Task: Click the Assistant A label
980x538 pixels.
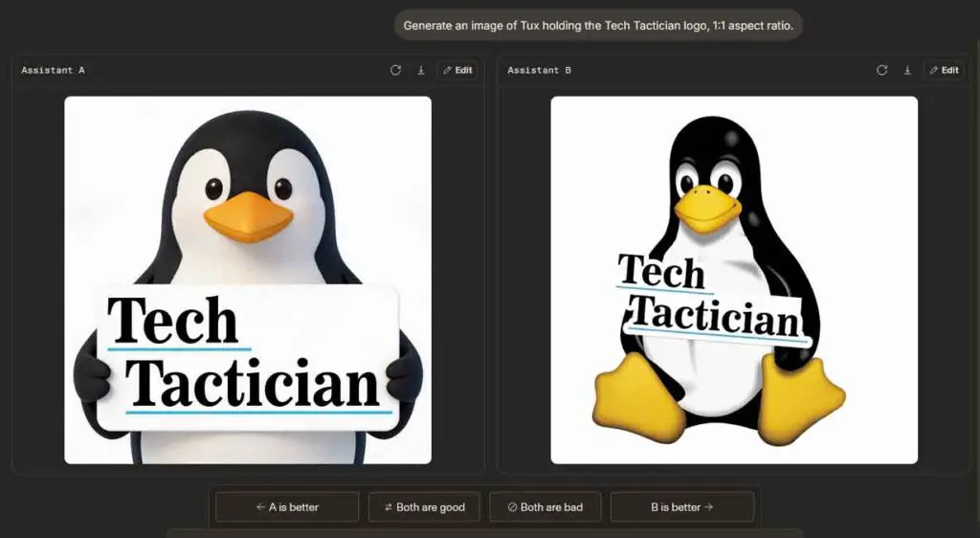Action: pos(54,70)
